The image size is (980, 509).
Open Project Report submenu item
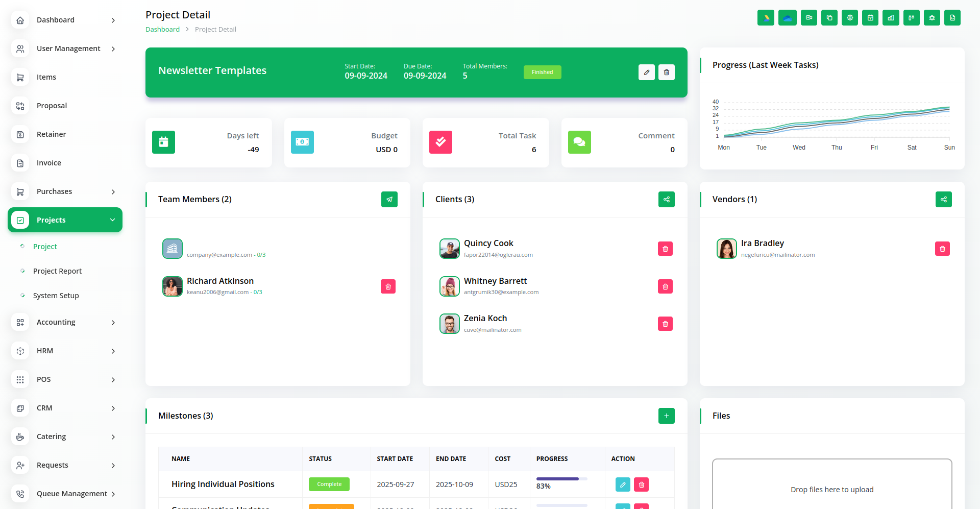(x=57, y=271)
